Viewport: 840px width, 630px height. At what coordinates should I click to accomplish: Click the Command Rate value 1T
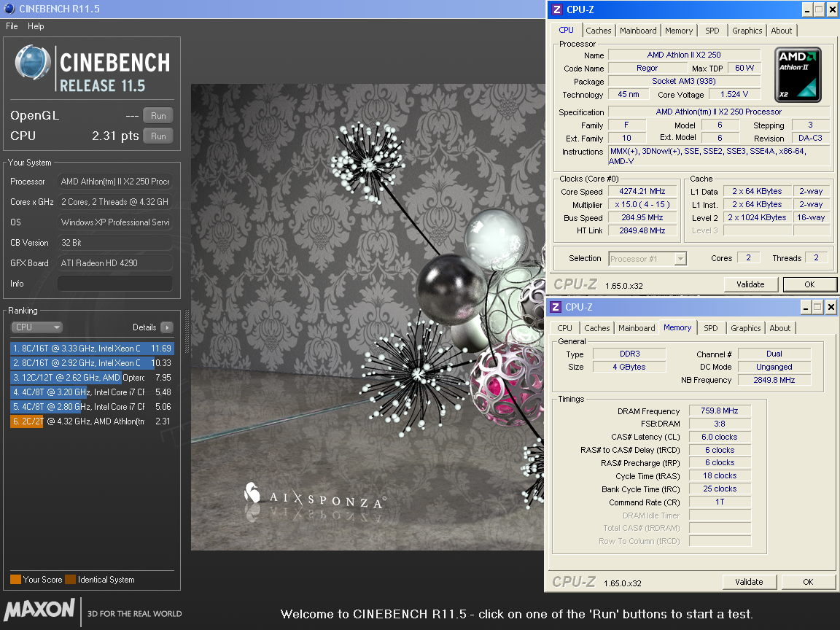pos(720,502)
